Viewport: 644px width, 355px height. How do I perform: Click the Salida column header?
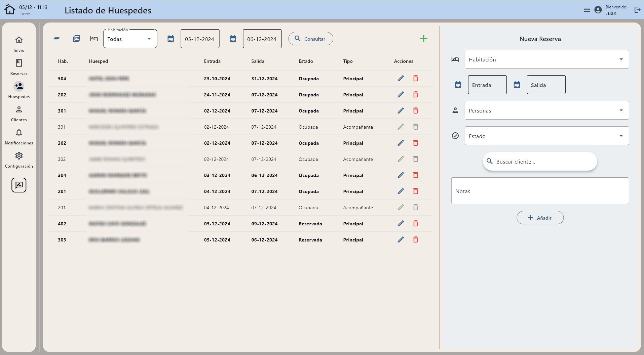click(x=258, y=61)
